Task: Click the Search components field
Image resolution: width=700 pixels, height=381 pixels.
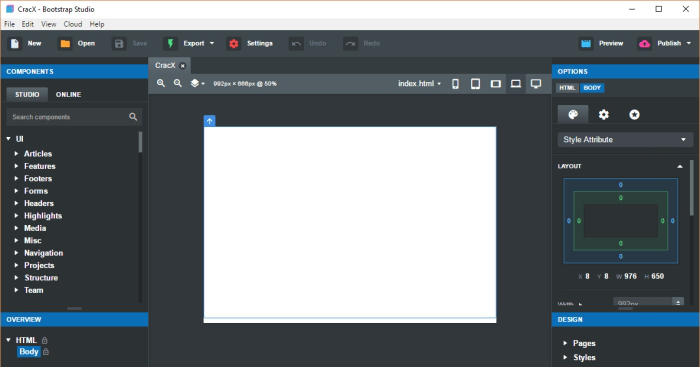Action: (74, 117)
